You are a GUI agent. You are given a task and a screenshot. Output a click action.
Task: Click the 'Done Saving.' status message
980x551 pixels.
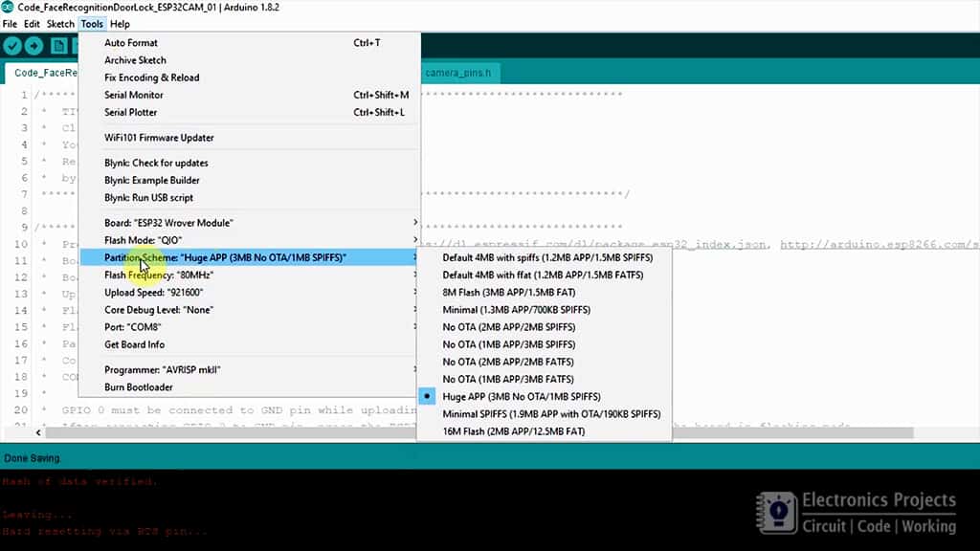point(32,458)
